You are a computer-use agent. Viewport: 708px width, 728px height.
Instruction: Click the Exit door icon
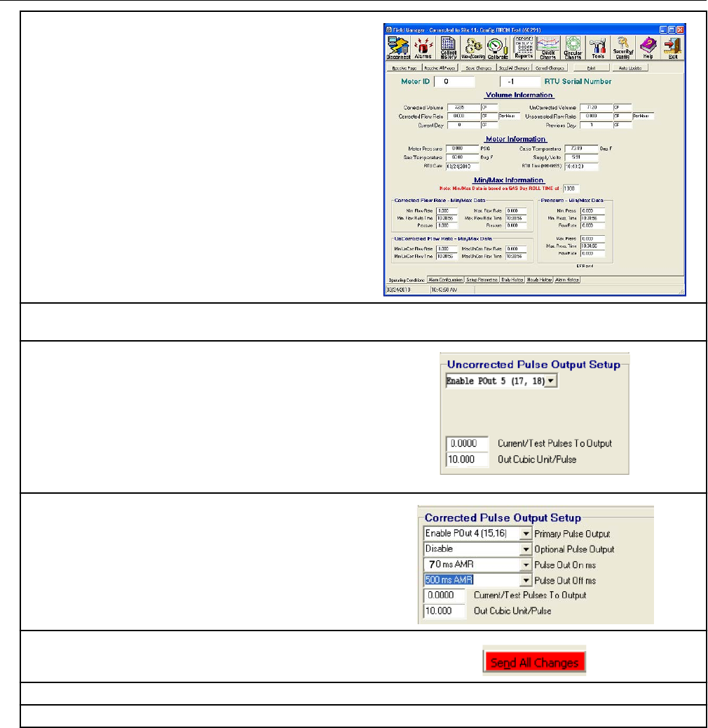coord(673,48)
